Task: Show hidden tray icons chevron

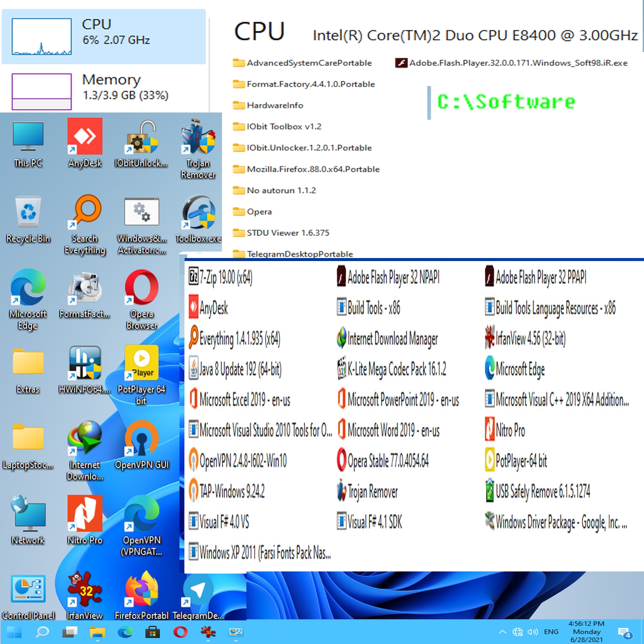Action: [x=502, y=632]
